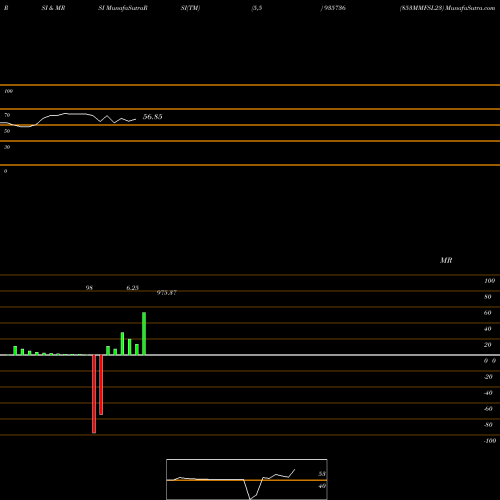Click the 98 label above the histogram
Image resolution: width=500 pixels, height=500 pixels.
tap(89, 288)
